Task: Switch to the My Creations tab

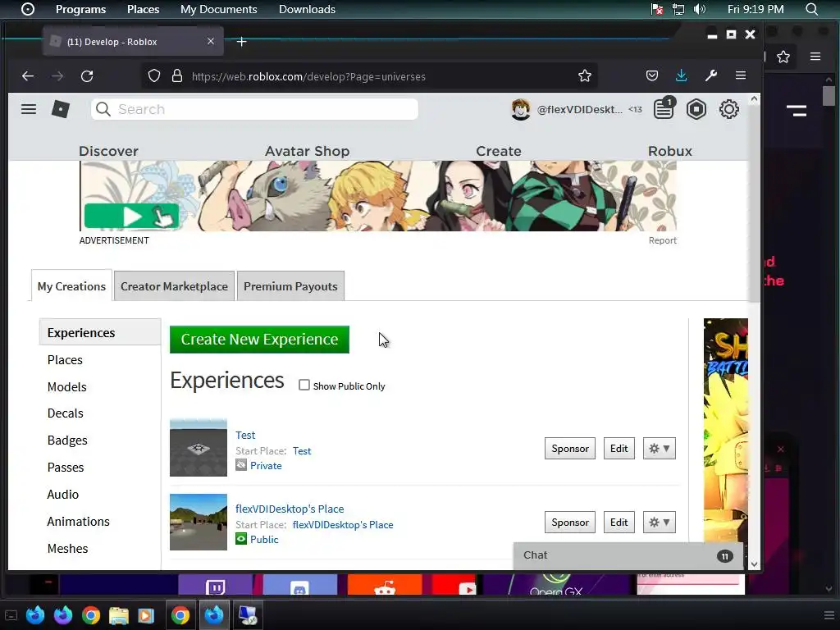Action: click(x=72, y=286)
